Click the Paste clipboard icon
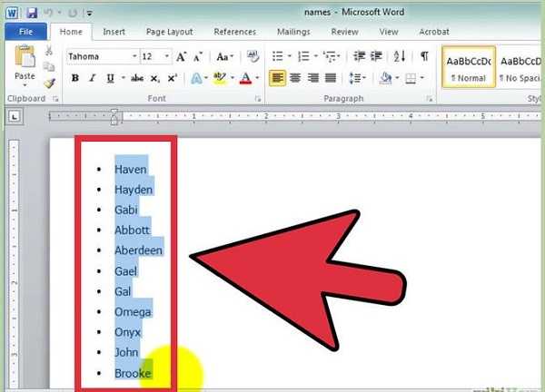 25,56
